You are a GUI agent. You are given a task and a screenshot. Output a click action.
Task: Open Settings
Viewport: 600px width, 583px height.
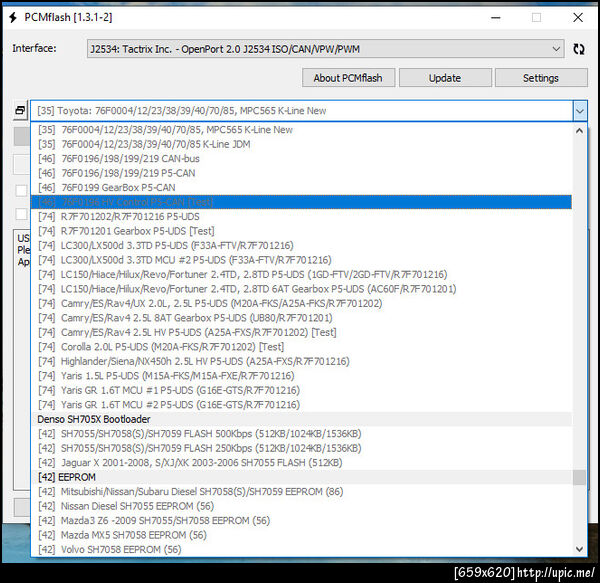[x=541, y=78]
